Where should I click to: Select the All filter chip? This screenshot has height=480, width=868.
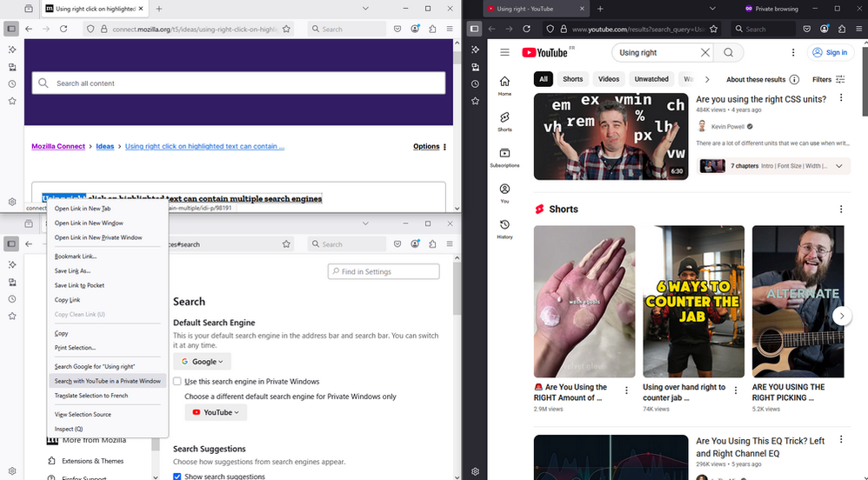pos(544,79)
